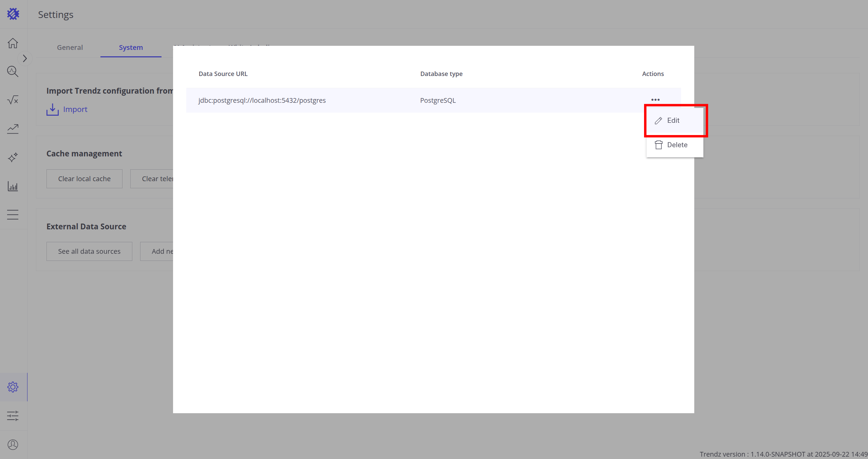
Task: Click the three-dots Actions menu
Action: click(x=655, y=100)
